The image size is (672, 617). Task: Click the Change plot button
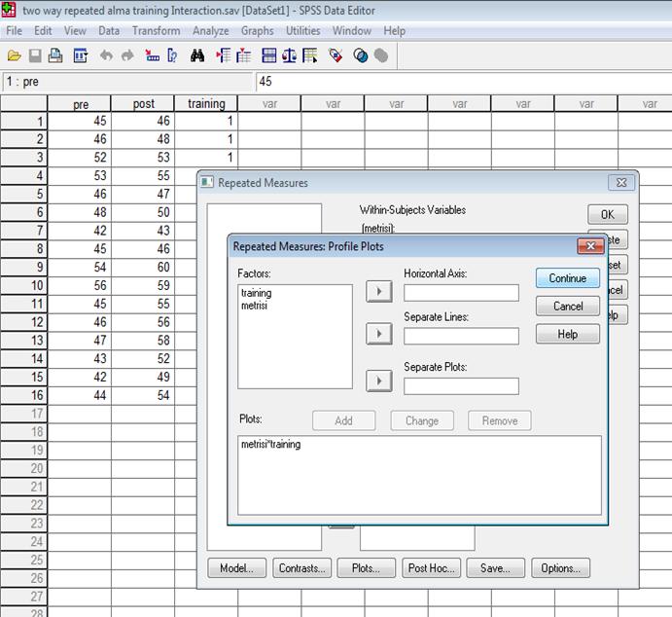pyautogui.click(x=422, y=420)
